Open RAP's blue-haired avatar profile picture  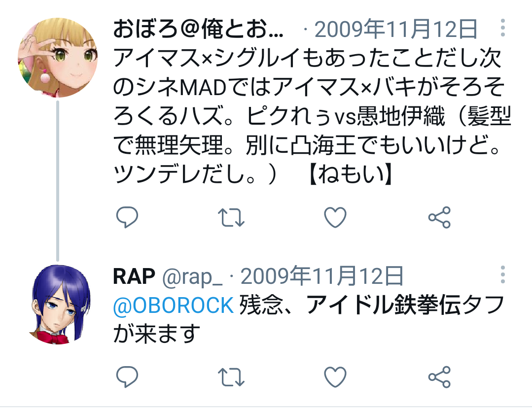tap(58, 305)
